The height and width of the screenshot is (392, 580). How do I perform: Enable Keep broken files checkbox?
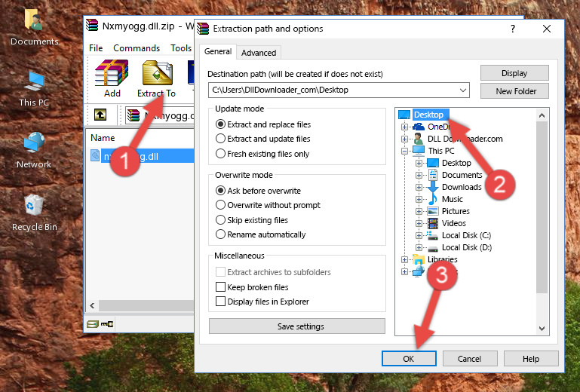tap(220, 287)
